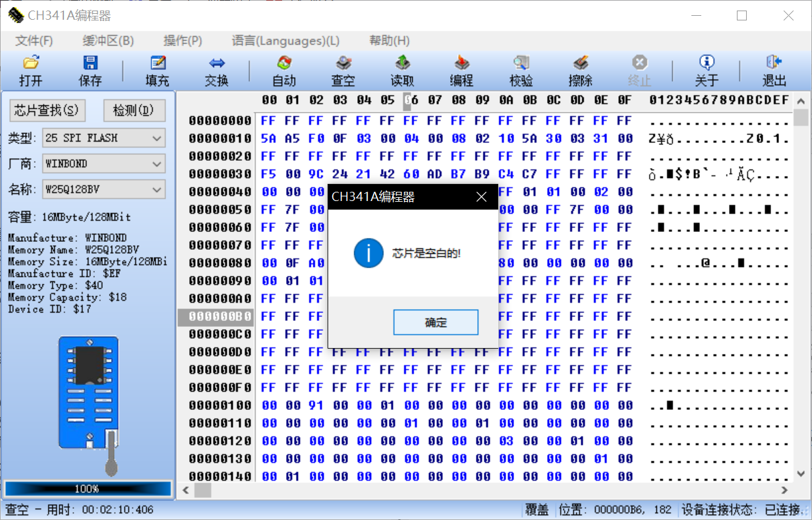The height and width of the screenshot is (520, 812).
Task: Select highlighted address 000000B0
Action: (x=216, y=316)
